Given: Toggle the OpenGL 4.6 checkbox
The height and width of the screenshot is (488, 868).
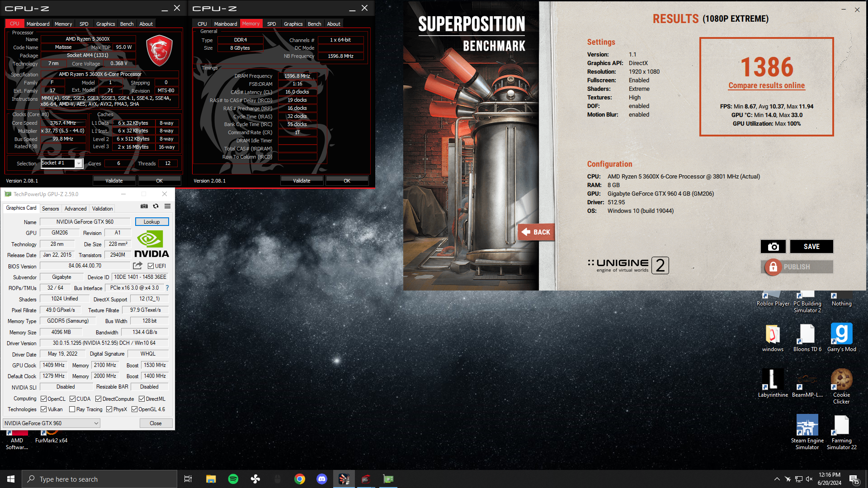Looking at the screenshot, I should tap(134, 409).
